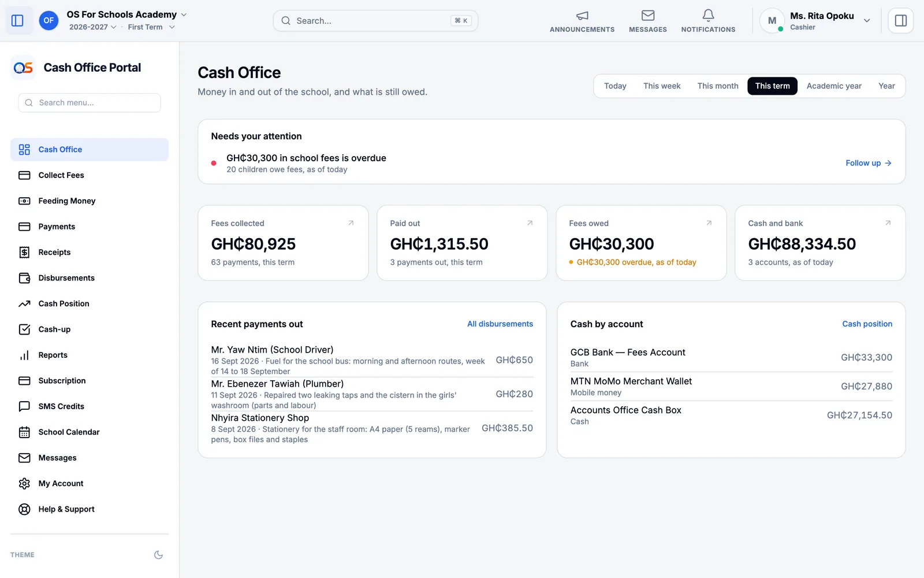Click the M user avatar
Viewport: 924px width, 578px height.
tap(772, 21)
